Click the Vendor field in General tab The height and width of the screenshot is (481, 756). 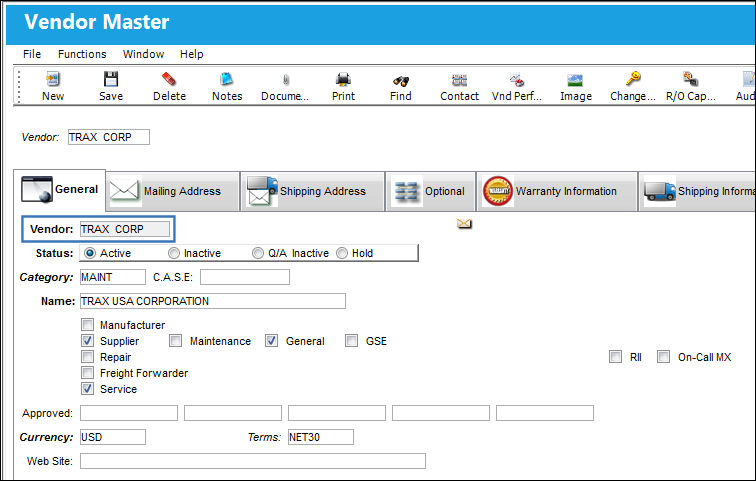point(125,229)
